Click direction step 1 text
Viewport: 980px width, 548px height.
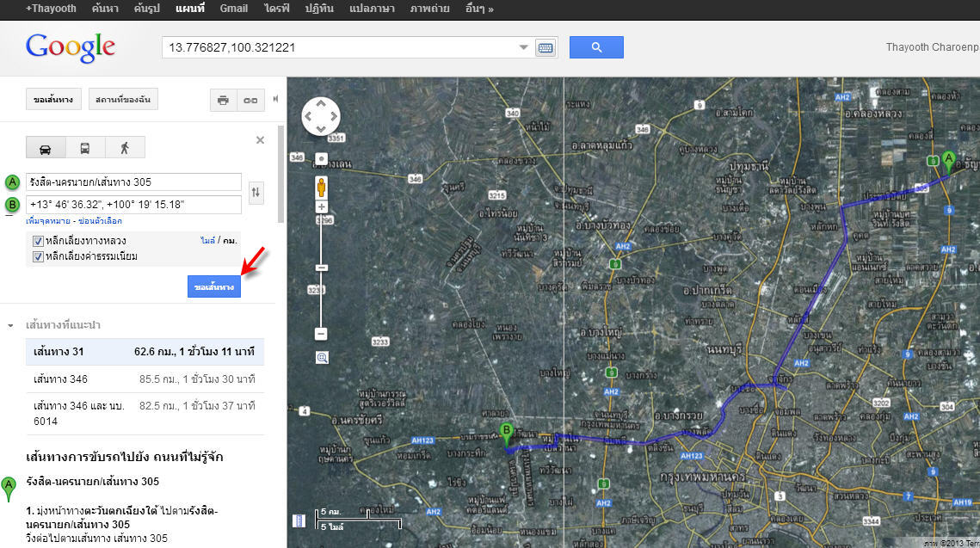point(122,517)
